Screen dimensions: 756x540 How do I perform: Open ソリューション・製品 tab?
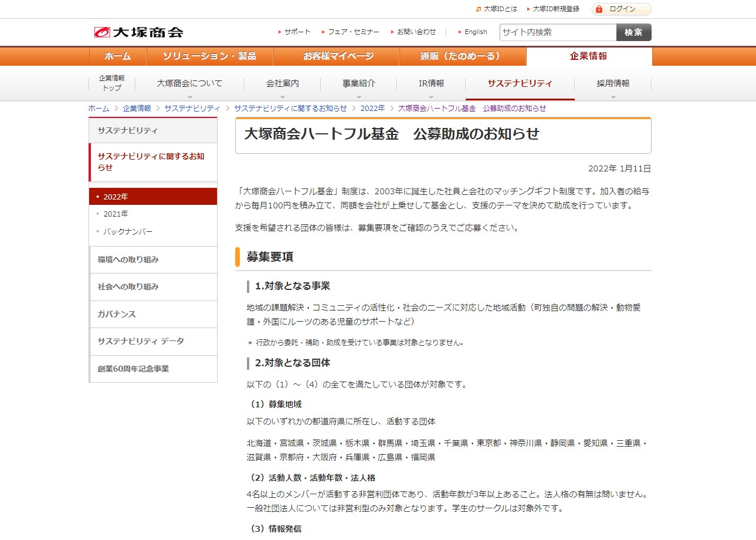[209, 56]
